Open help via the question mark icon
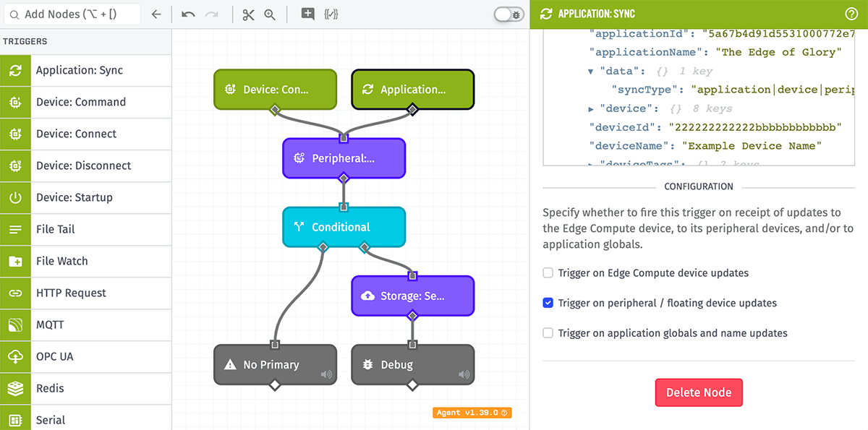 [x=851, y=13]
